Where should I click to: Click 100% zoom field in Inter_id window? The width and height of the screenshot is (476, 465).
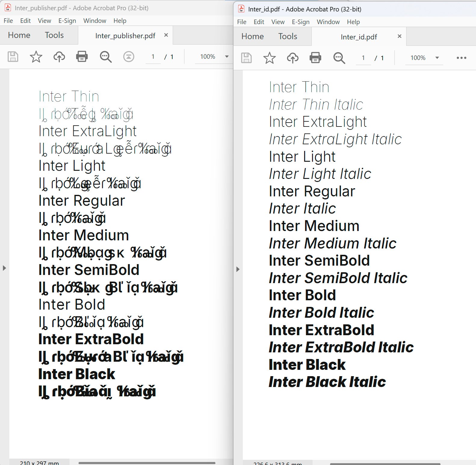(418, 58)
